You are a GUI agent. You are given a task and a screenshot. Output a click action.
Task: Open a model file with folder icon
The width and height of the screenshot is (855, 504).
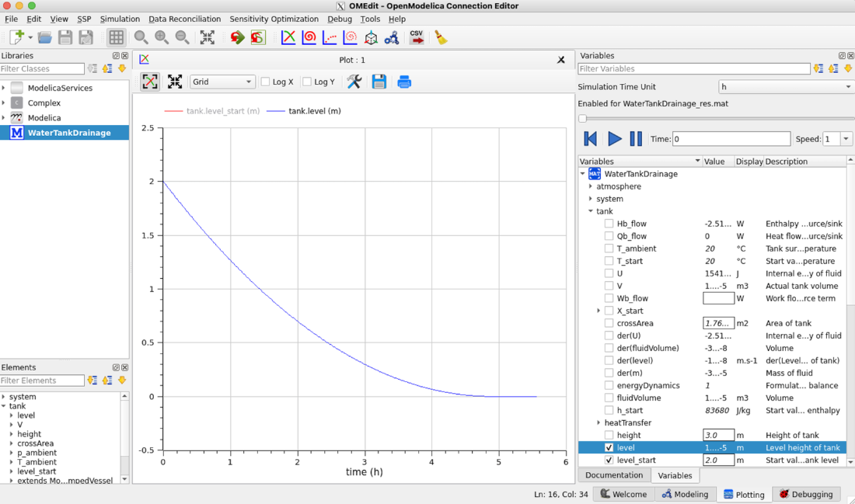pyautogui.click(x=45, y=37)
